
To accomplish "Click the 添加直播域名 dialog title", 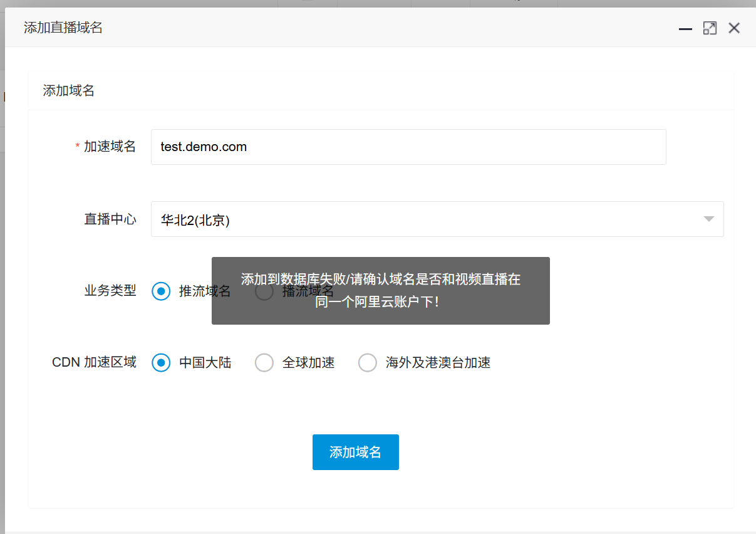I will point(63,28).
